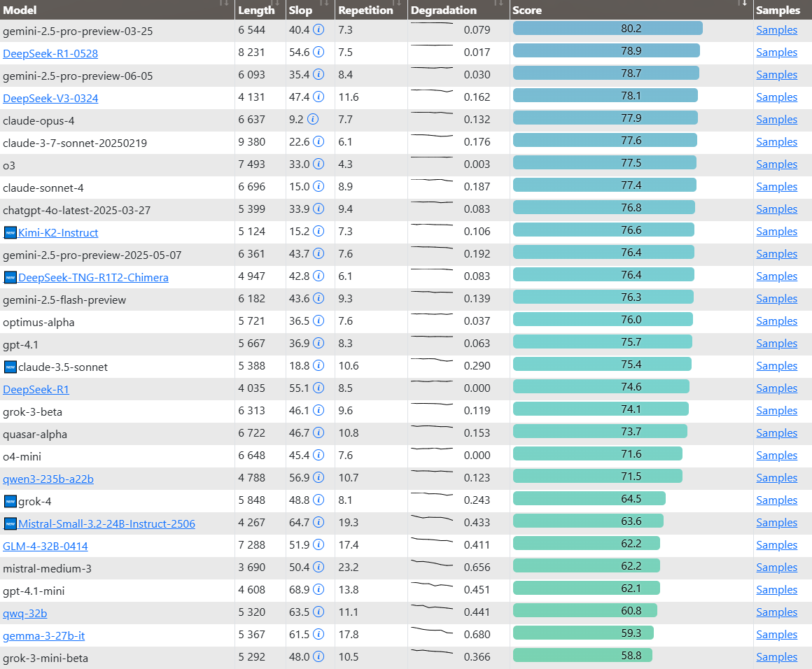Open slop info icon for claude-opus-4
The image size is (812, 669).
[x=313, y=119]
